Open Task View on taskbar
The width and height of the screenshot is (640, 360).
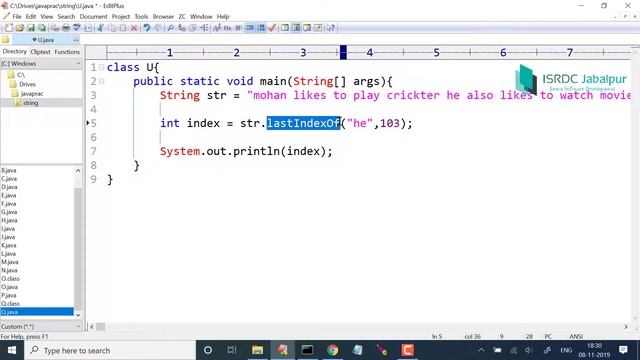pos(232,350)
